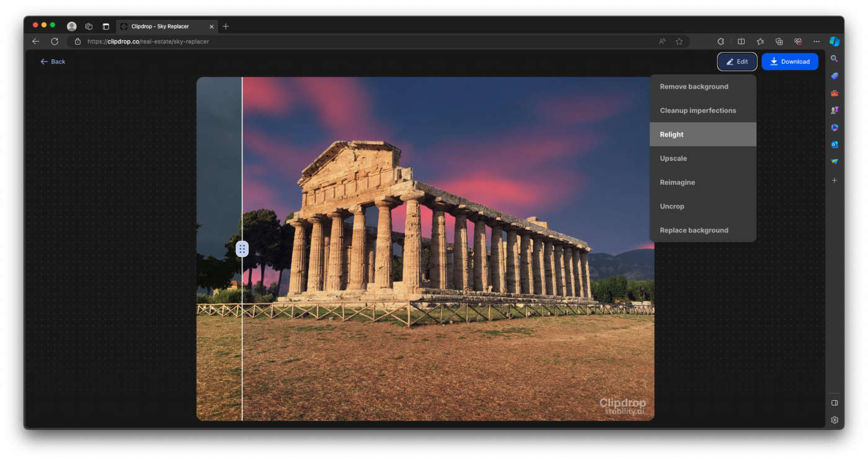Screen dimensions: 868x461
Task: Click the sidebar search icon
Action: (835, 59)
